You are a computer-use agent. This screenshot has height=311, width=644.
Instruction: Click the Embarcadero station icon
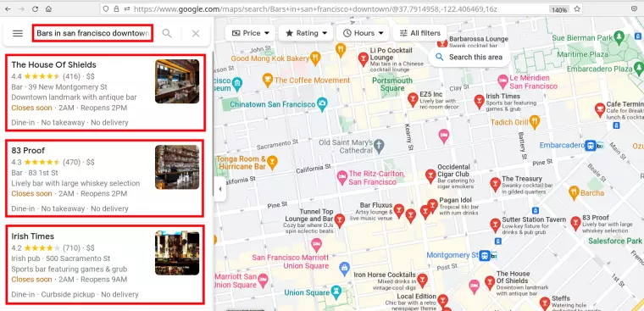591,146
